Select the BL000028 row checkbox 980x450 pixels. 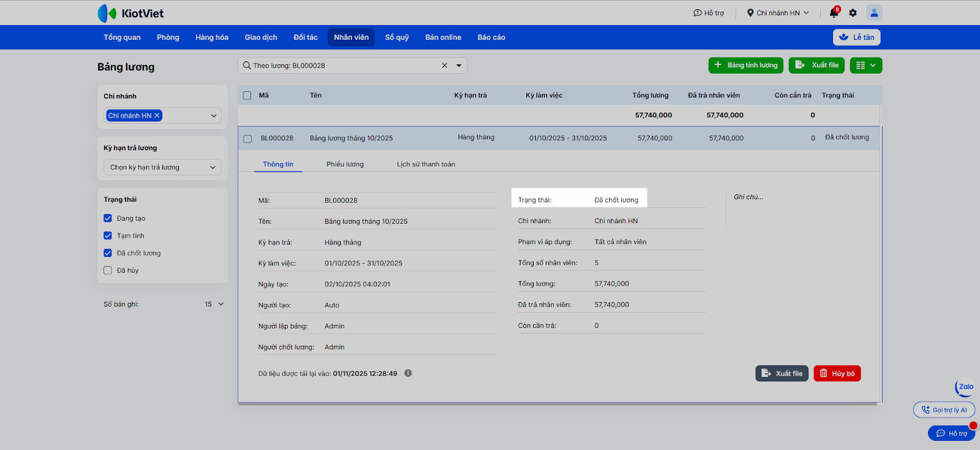[247, 139]
